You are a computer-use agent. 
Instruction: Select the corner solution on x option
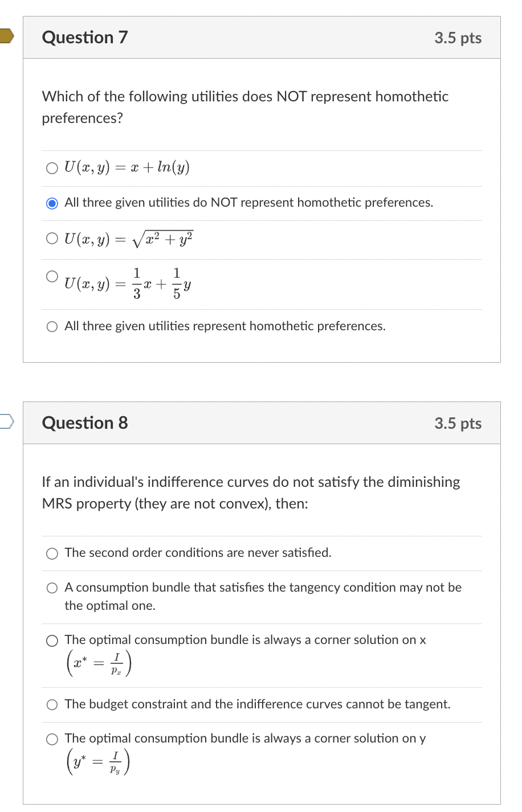52,640
